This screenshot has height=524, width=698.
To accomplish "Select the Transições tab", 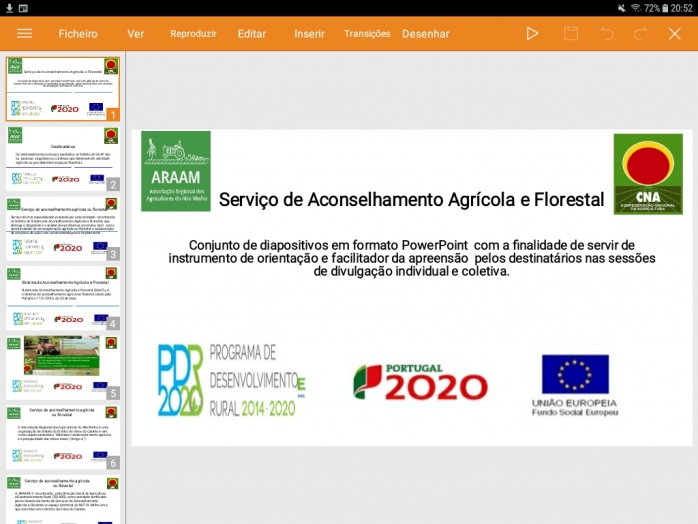I will coord(367,33).
